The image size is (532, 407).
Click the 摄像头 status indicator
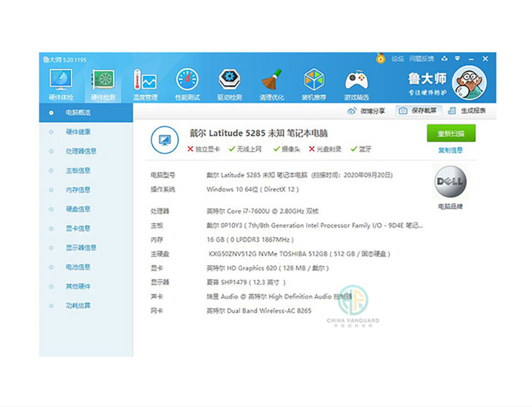point(287,149)
